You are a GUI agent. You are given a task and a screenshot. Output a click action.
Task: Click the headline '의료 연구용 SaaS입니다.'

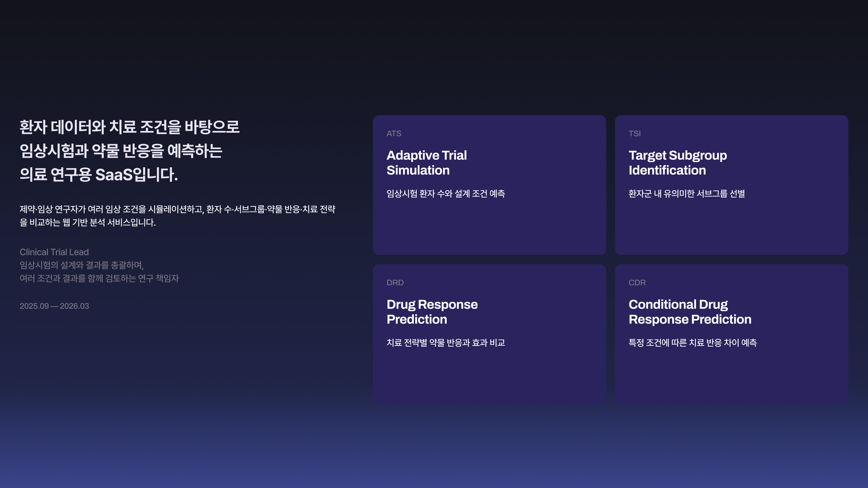point(99,174)
